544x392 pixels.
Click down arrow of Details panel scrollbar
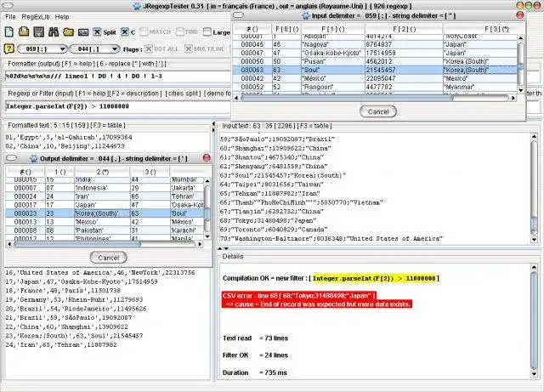534,374
